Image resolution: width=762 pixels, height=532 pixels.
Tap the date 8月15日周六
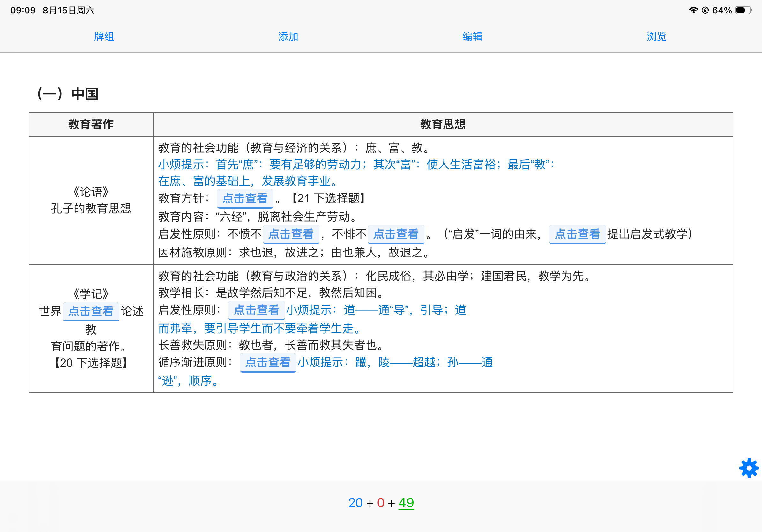[x=68, y=10]
